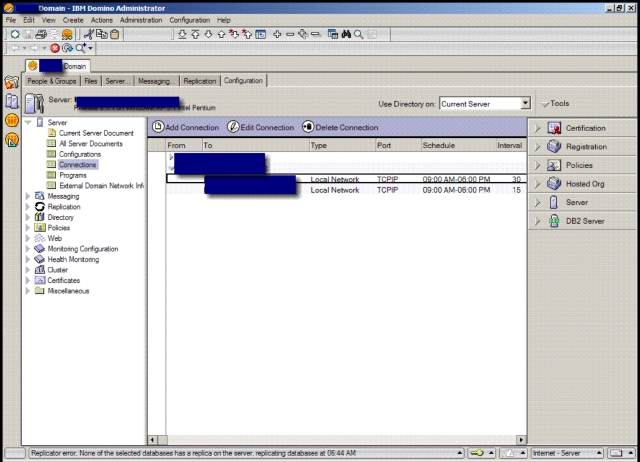This screenshot has height=462, width=640.
Task: Click the underlined down-arrow navigate icon
Action: (182, 34)
